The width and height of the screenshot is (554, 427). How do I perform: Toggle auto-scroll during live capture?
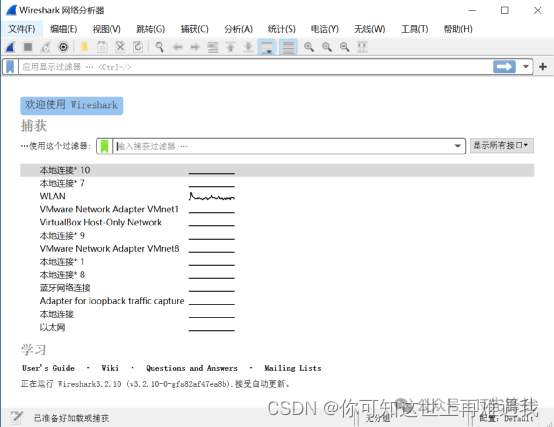[267, 47]
